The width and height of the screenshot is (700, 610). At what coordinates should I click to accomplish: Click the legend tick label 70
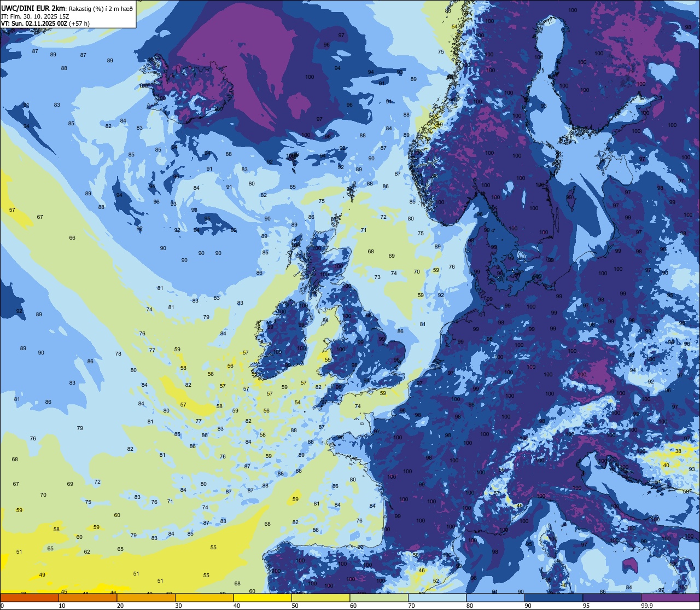[x=411, y=606]
